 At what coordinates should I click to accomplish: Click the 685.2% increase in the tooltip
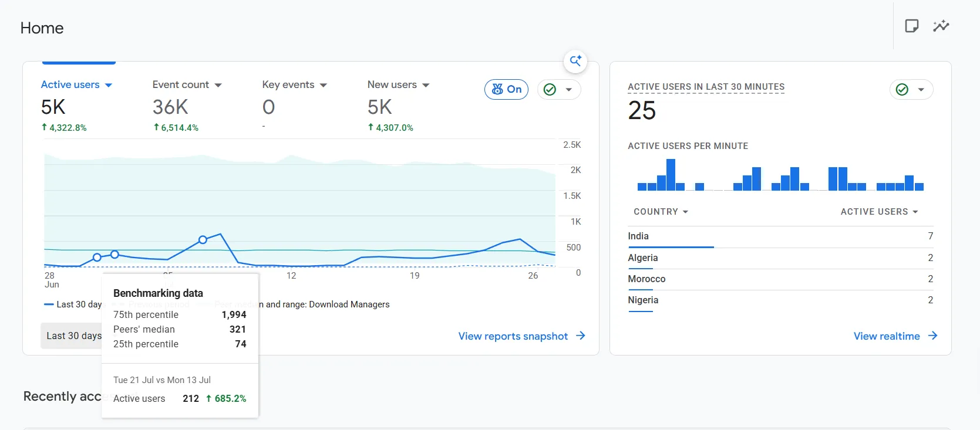coord(226,399)
